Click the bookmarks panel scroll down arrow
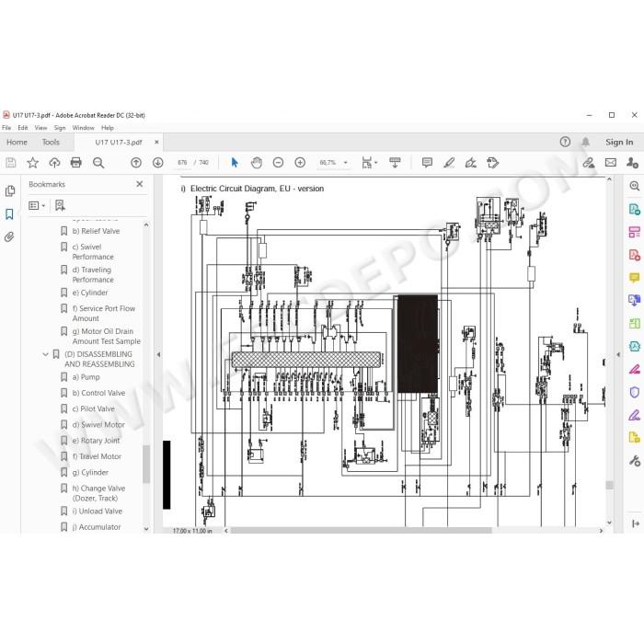Screen dimensions: 644x644 (146, 529)
